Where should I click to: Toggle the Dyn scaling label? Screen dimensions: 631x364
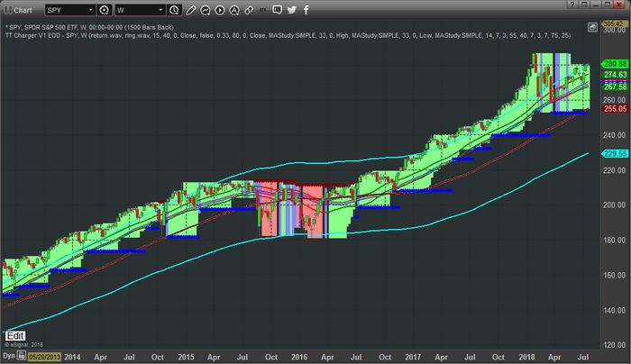[x=11, y=357]
